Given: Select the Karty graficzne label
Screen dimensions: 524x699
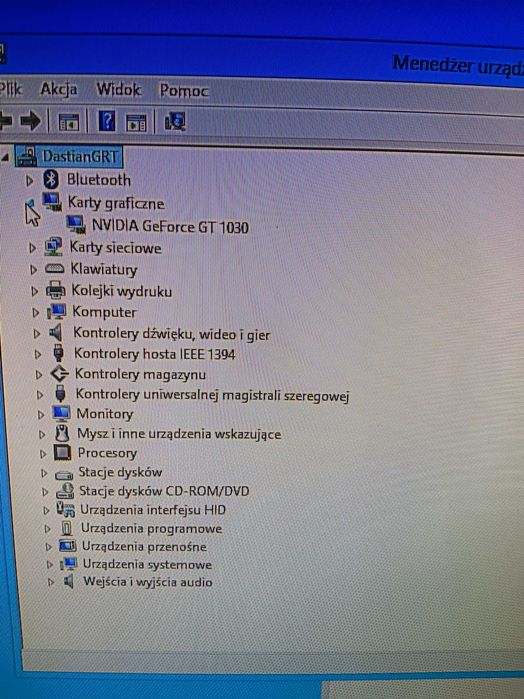Looking at the screenshot, I should point(116,203).
